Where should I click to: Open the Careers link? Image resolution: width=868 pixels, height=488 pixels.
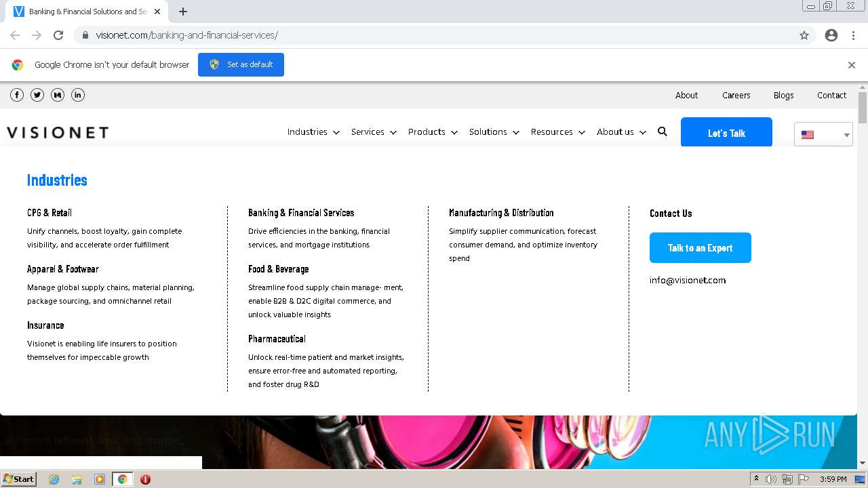(x=736, y=96)
